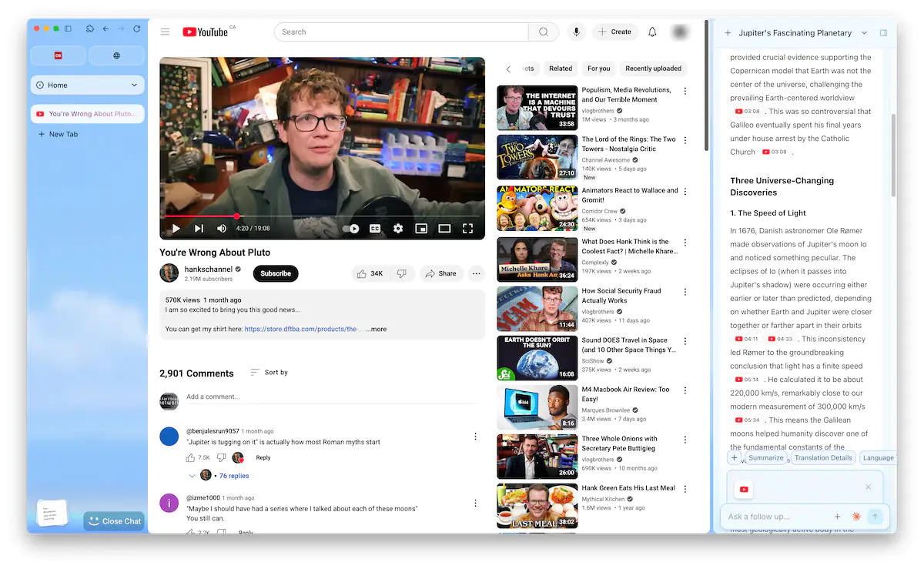Toggle the autoplay switch
This screenshot has height=569, width=924.
click(x=351, y=228)
